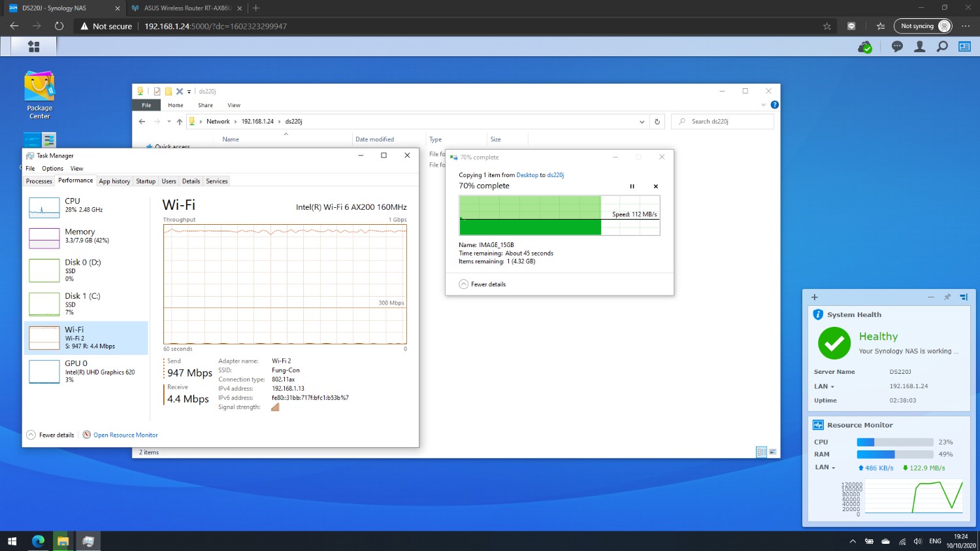Open Task Manager View menu
980x551 pixels.
pos(76,169)
